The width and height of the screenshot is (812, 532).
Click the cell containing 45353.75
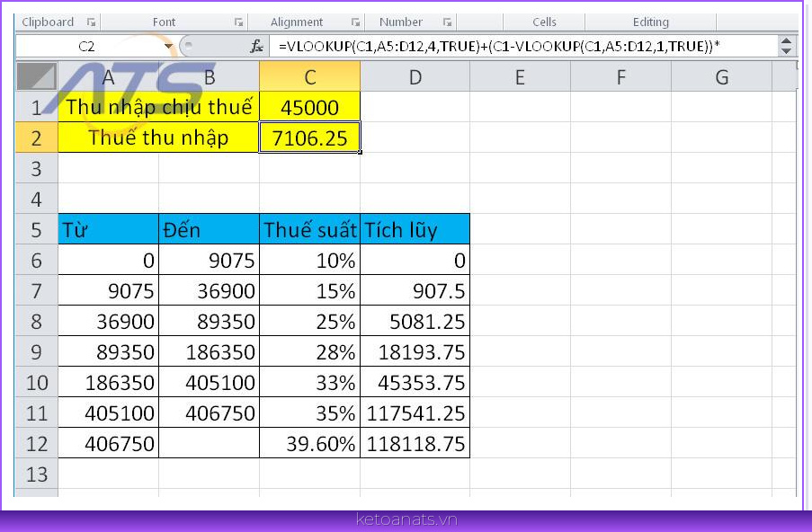pyautogui.click(x=415, y=382)
